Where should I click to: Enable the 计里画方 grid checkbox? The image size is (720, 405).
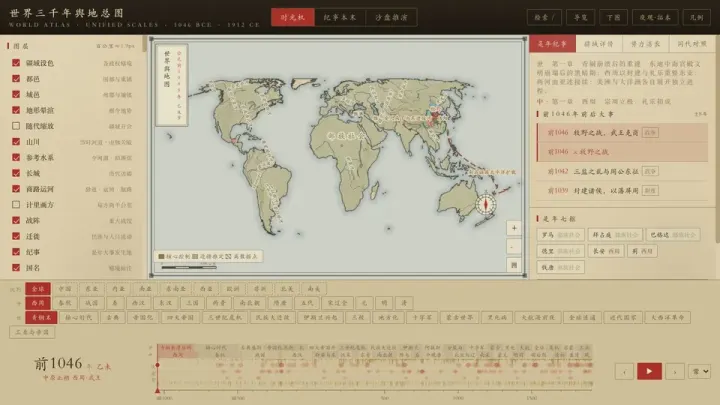click(16, 204)
